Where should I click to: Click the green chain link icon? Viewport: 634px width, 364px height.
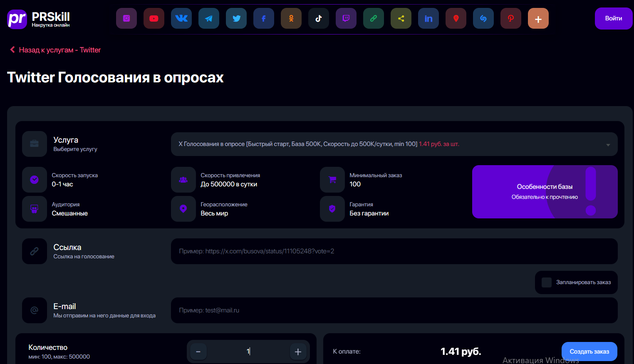pos(374,18)
